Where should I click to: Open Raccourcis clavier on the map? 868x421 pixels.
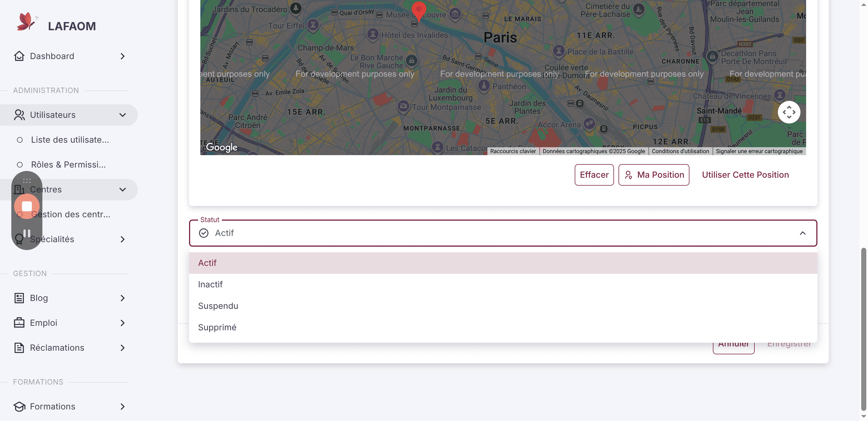[513, 151]
